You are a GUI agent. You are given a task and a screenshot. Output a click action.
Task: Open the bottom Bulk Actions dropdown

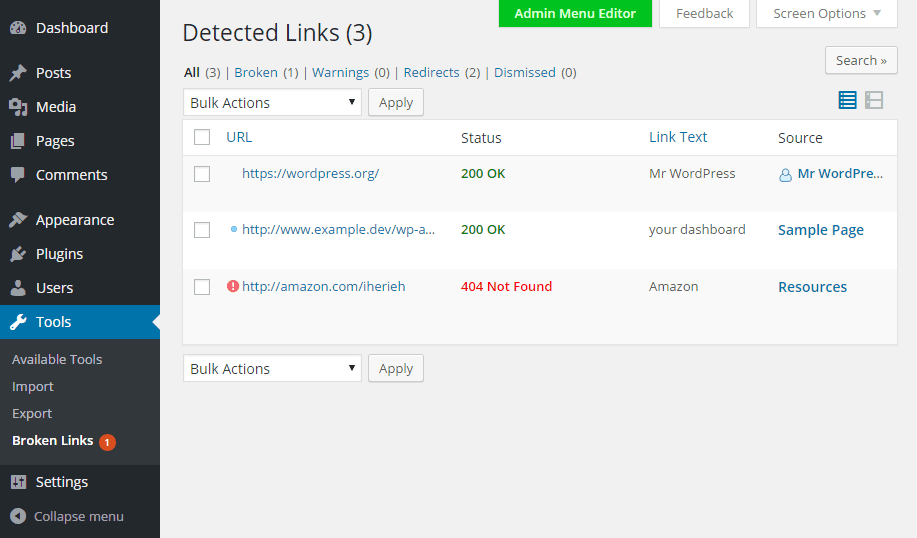pyautogui.click(x=272, y=368)
